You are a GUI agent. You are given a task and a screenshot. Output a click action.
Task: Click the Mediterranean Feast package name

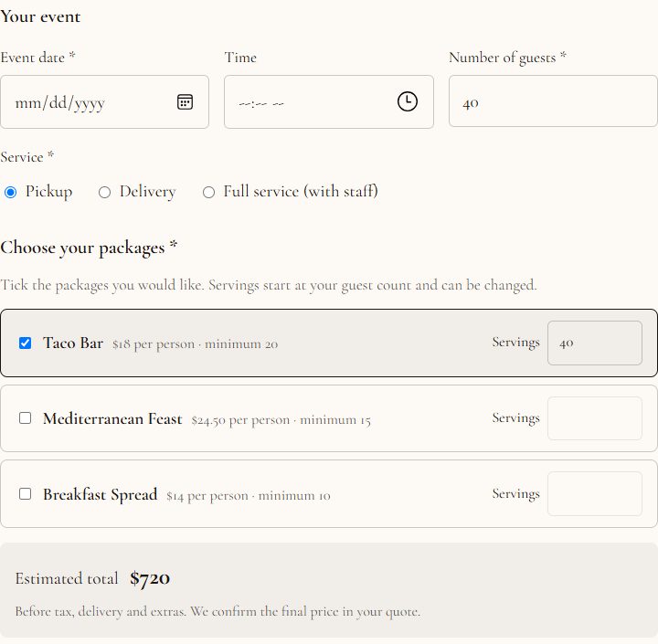[x=112, y=418]
